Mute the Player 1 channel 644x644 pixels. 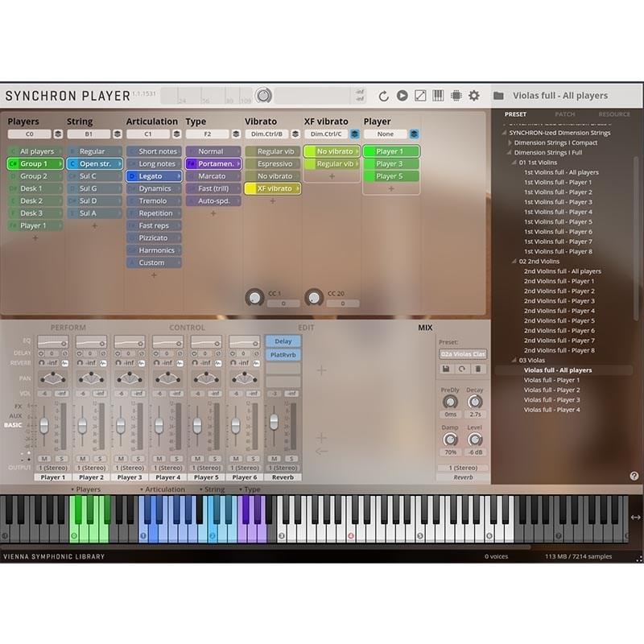click(x=45, y=458)
